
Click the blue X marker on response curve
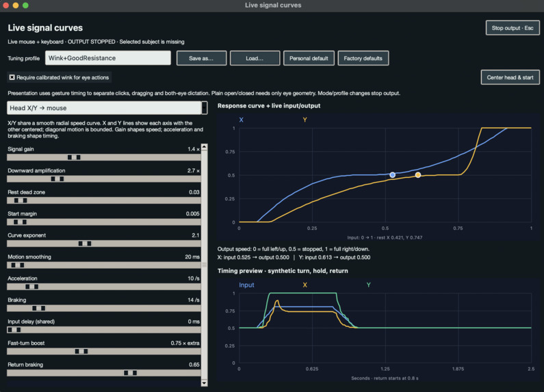tap(392, 175)
